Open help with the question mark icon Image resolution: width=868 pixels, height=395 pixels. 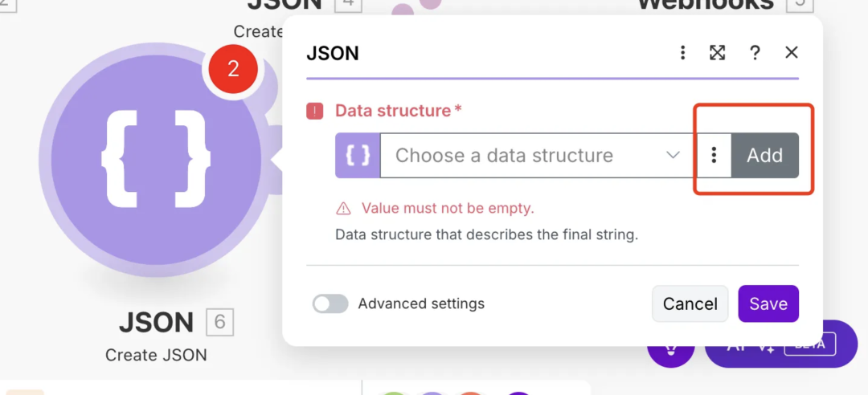[755, 53]
